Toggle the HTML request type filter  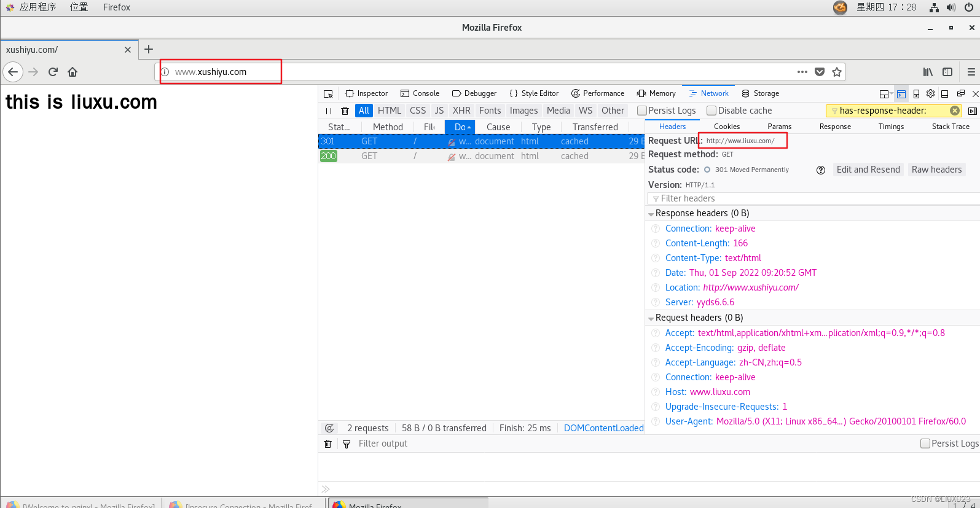pos(390,111)
